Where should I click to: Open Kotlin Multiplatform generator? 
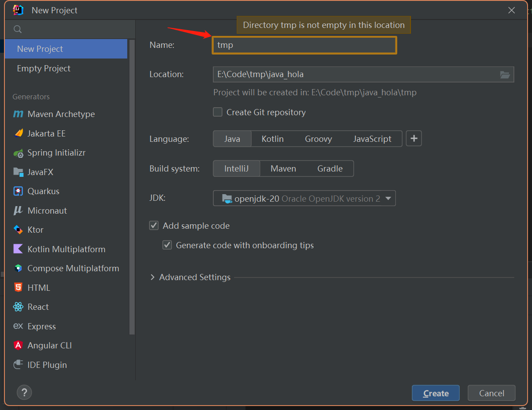click(x=66, y=249)
